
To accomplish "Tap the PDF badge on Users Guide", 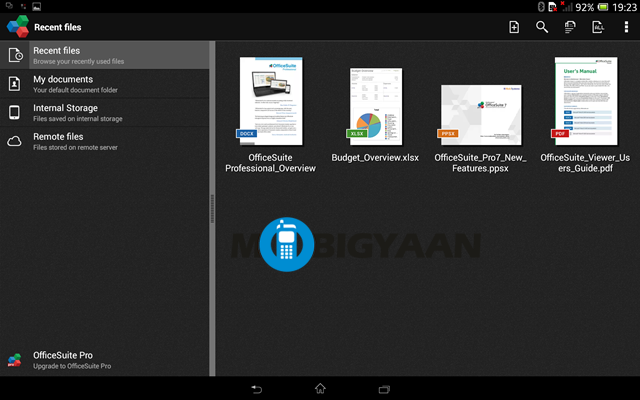I will 560,133.
